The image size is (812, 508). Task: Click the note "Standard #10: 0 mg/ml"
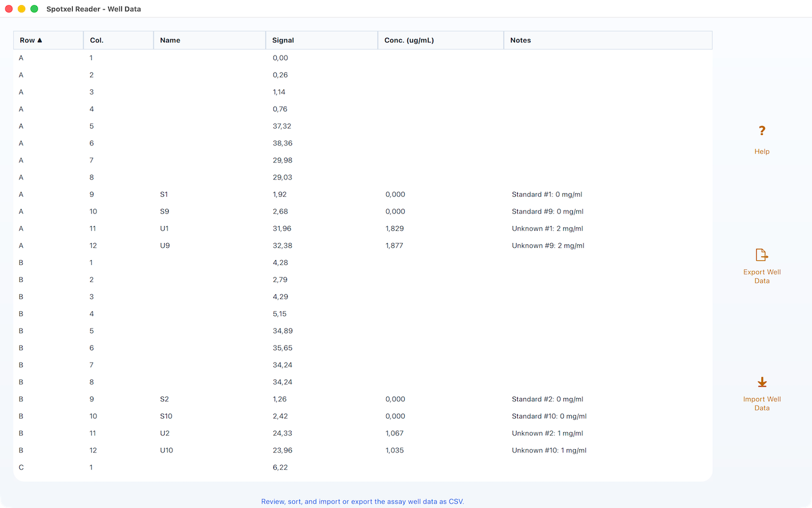point(549,416)
